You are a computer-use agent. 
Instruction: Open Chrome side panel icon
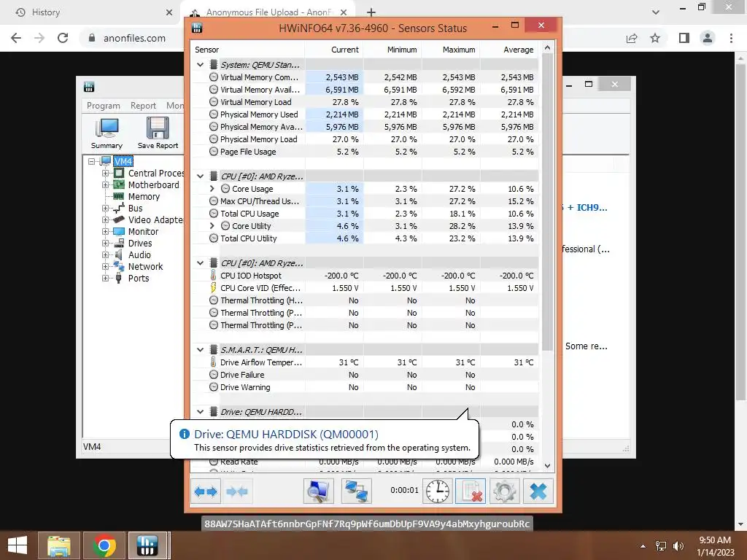click(x=684, y=38)
